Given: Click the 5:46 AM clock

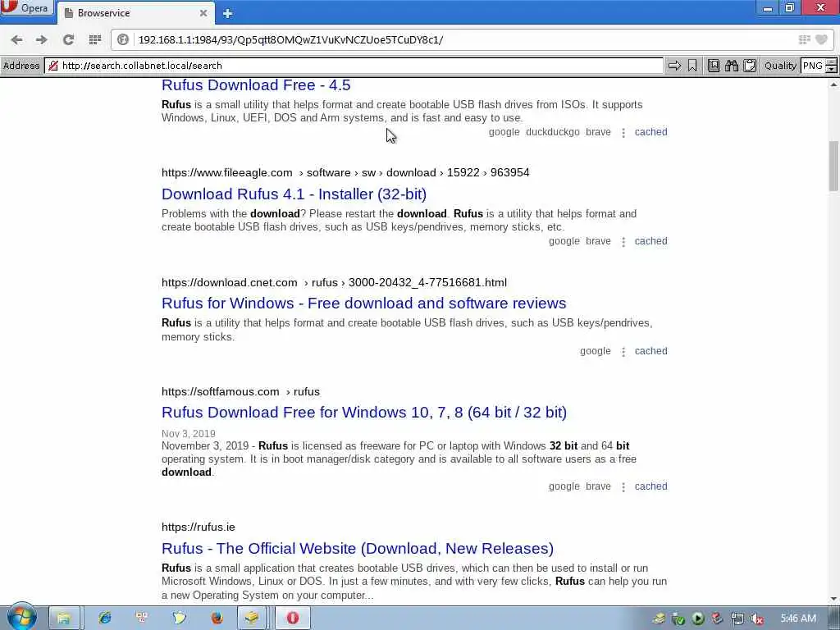Looking at the screenshot, I should point(798,619).
